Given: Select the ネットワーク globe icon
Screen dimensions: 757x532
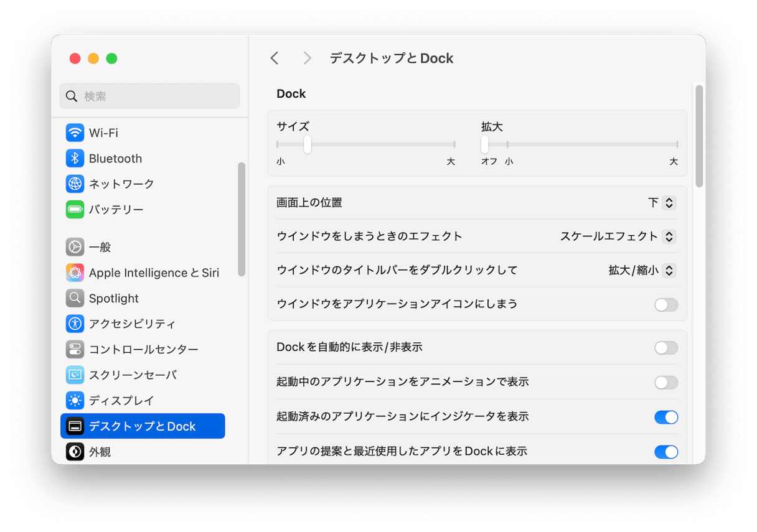Looking at the screenshot, I should pos(75,184).
